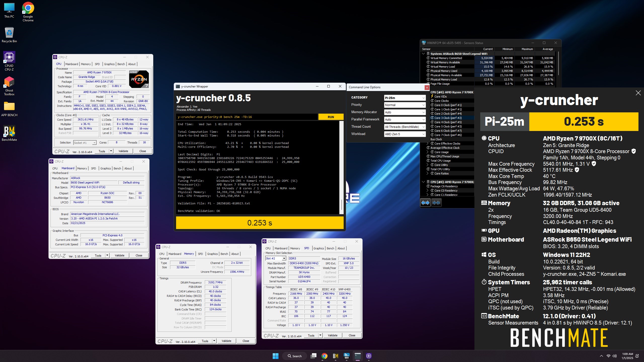Open Graphics tab in CPU-Z Memory window
The image size is (644, 362).
[213, 254]
